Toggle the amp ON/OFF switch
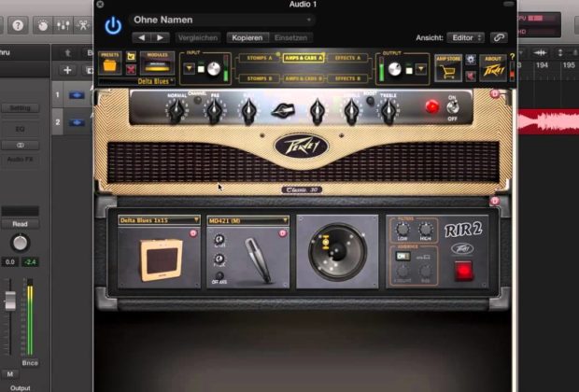 pyautogui.click(x=453, y=107)
